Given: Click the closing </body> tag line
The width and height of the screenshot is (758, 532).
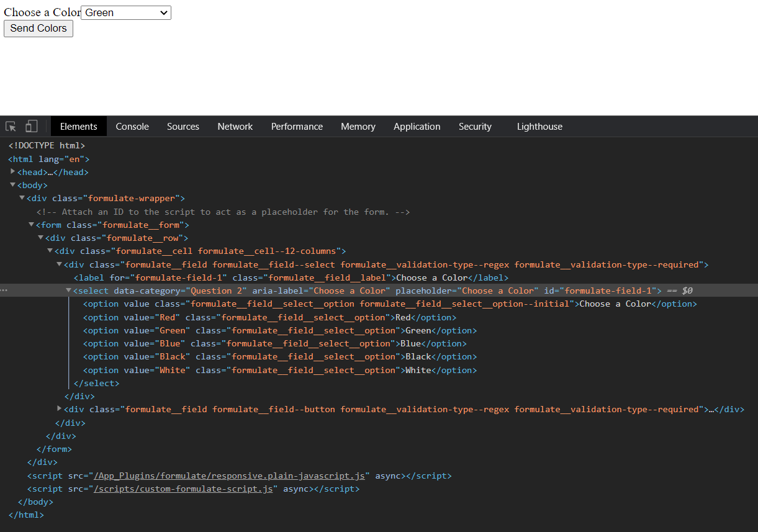Looking at the screenshot, I should click(35, 502).
